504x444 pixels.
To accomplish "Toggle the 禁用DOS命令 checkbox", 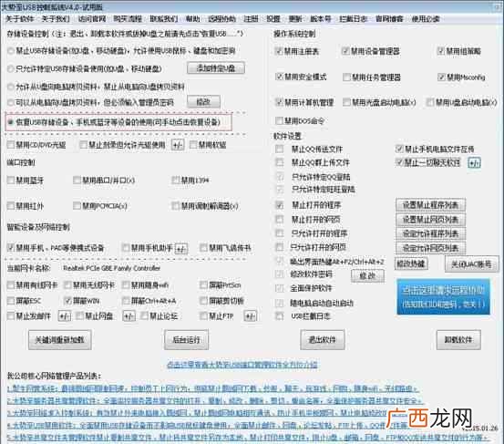I will 279,121.
